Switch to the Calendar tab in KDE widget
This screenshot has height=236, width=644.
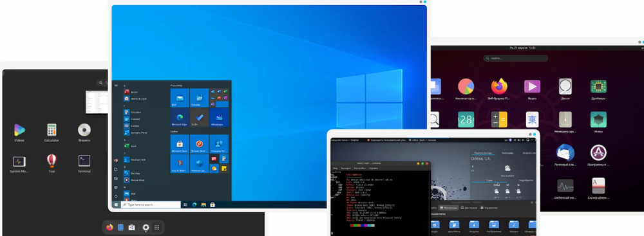pos(507,152)
